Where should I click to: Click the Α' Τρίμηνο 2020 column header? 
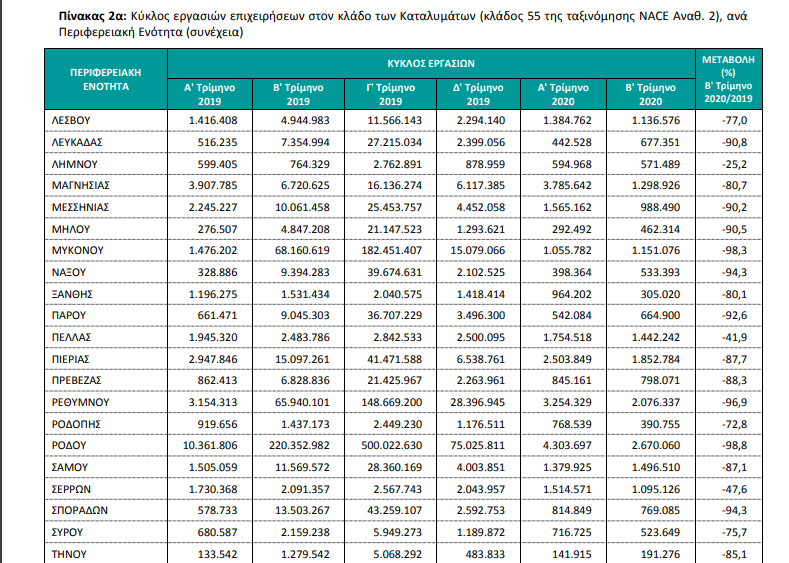(x=563, y=94)
